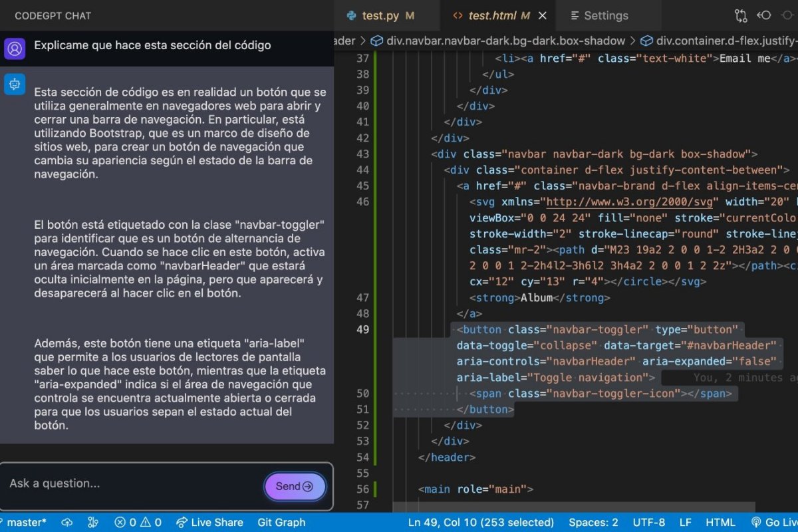Click the CodeGPT bot icon in chat
This screenshot has height=532, width=798.
(15, 84)
